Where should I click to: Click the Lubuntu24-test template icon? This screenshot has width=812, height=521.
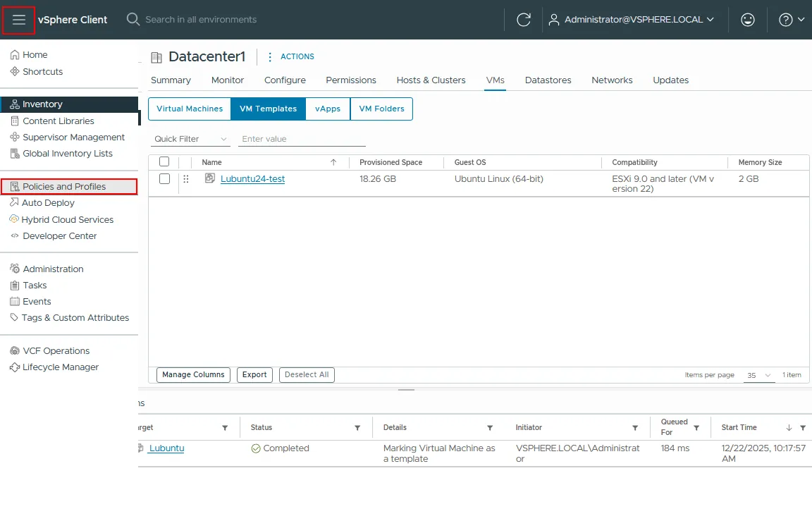[x=210, y=178]
